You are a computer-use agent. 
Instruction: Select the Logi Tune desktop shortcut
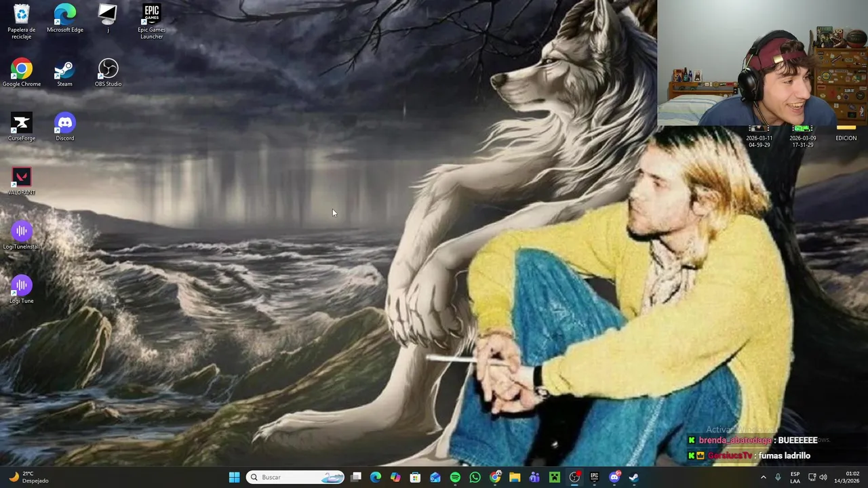point(22,290)
